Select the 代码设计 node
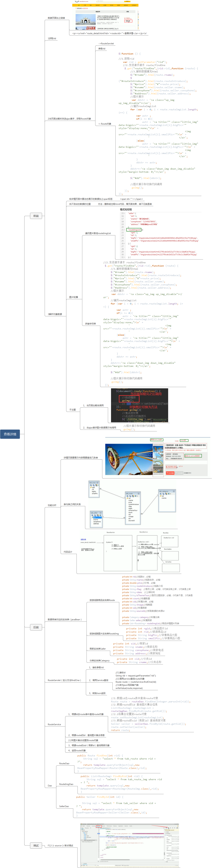212x868 pixels. (68, 552)
